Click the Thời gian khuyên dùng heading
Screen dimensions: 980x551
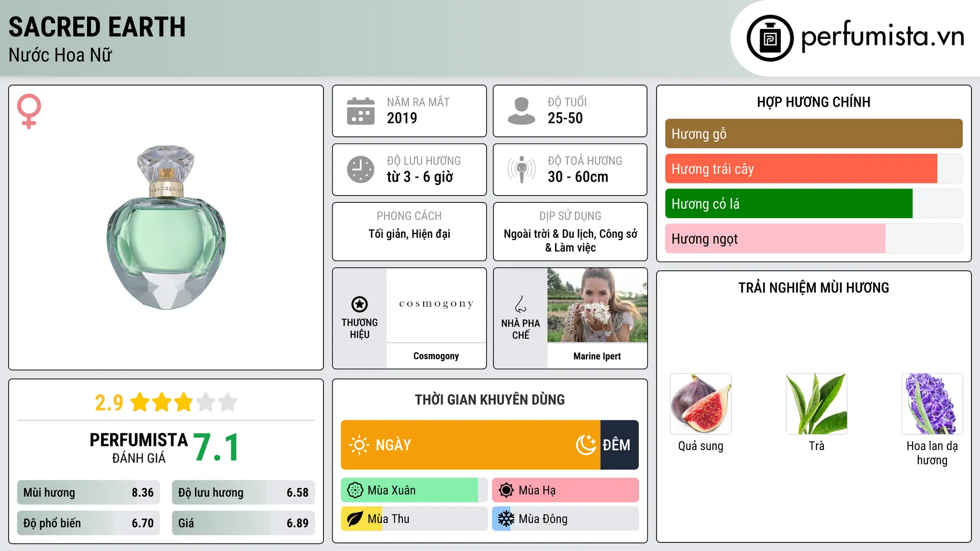(x=490, y=399)
